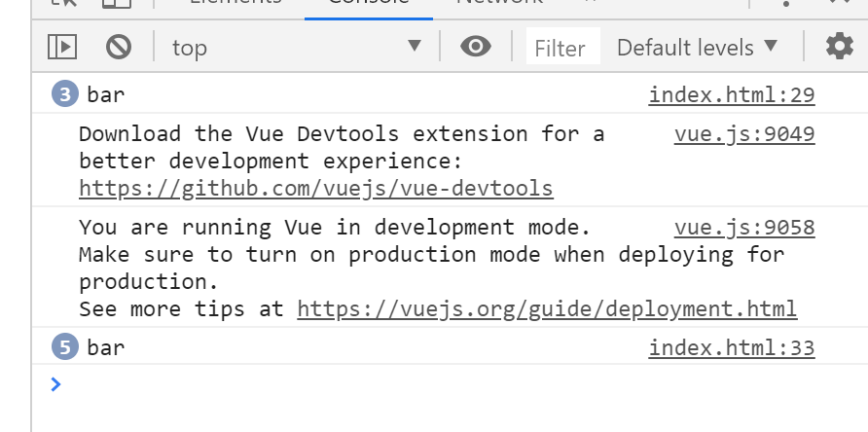Open the index.html:33 source link

[x=732, y=347]
